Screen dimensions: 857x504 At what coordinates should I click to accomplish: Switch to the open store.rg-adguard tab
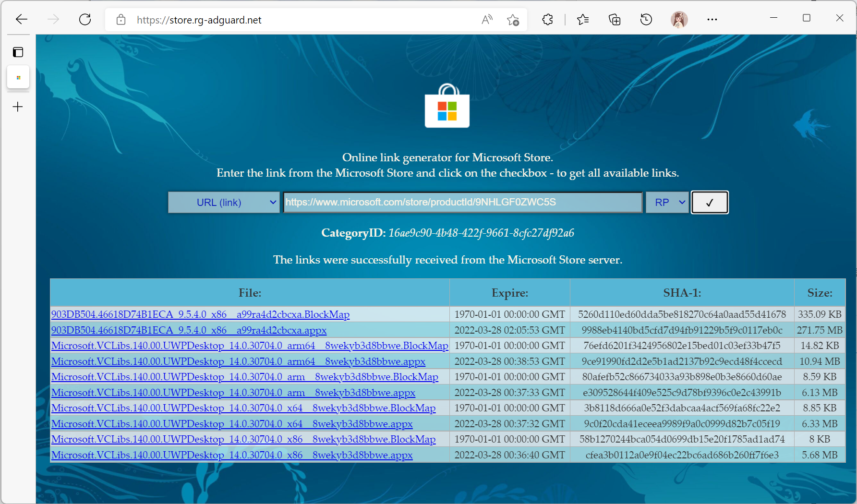click(x=18, y=78)
